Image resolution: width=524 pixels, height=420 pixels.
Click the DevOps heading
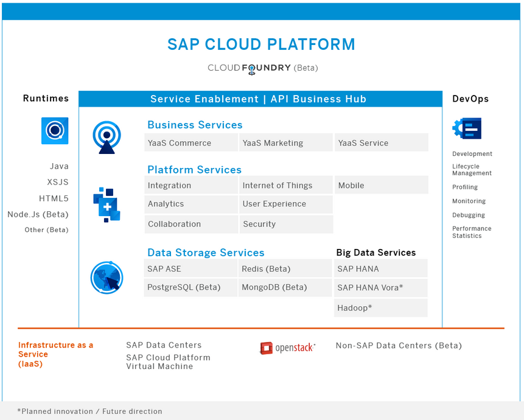pyautogui.click(x=470, y=99)
